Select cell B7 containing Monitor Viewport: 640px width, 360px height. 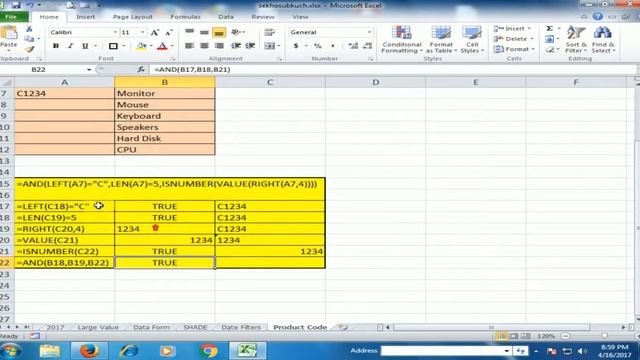(x=164, y=93)
